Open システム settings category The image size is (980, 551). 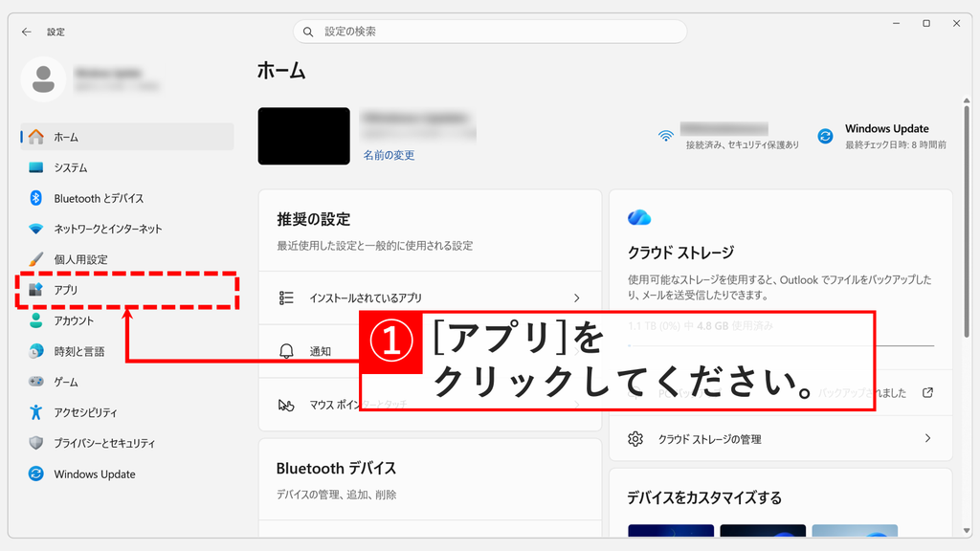click(x=127, y=167)
